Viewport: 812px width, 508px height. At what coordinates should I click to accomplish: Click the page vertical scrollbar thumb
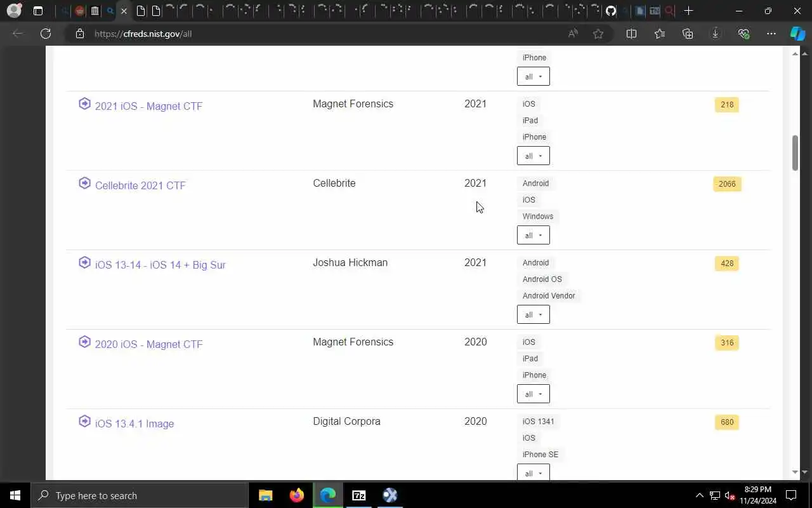pos(796,152)
